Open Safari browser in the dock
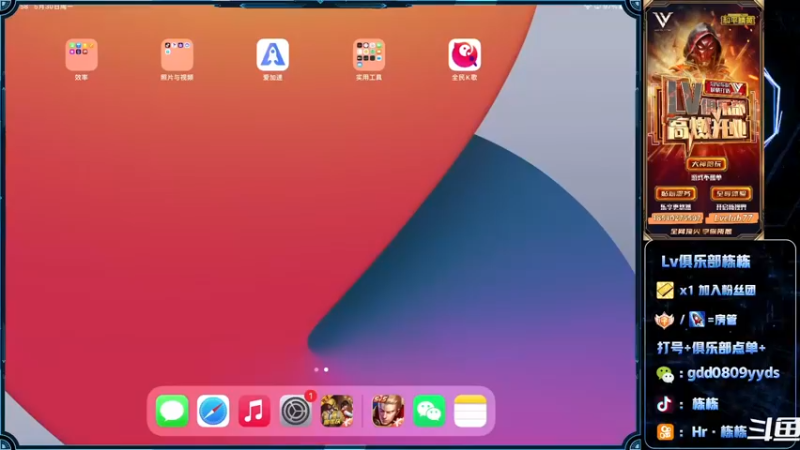The image size is (800, 450). pyautogui.click(x=213, y=411)
